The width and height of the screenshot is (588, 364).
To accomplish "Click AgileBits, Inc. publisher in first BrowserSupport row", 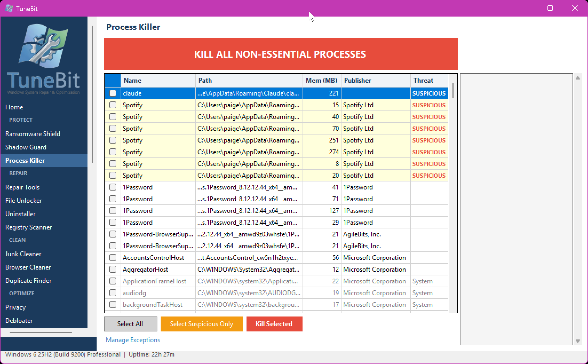I will [x=362, y=234].
